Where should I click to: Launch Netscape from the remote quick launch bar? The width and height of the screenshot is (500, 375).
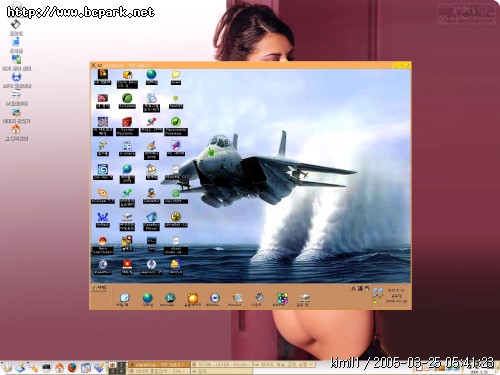170,298
